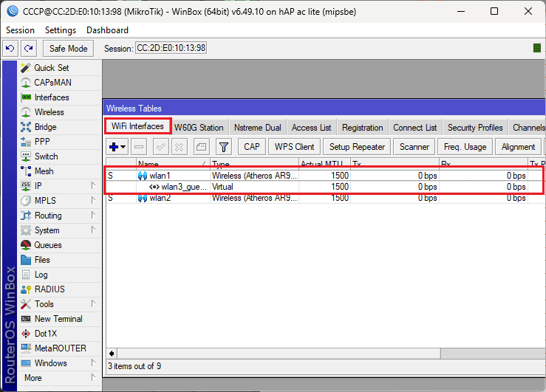This screenshot has height=392, width=546.
Task: Open RADIUS menu entry
Action: click(59, 289)
